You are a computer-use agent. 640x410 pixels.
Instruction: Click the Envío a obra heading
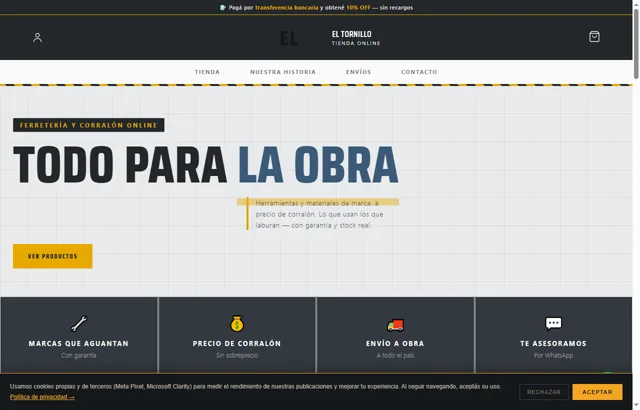point(395,344)
